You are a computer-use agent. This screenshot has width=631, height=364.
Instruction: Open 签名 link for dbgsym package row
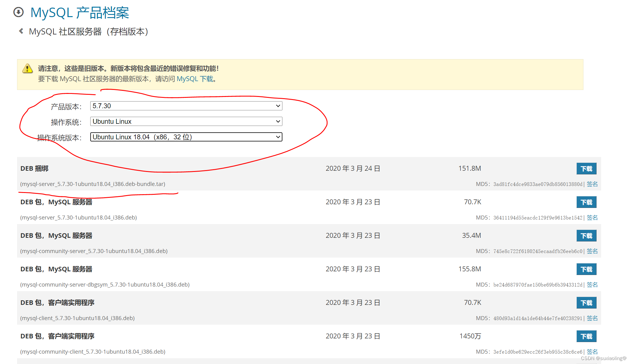coord(592,285)
